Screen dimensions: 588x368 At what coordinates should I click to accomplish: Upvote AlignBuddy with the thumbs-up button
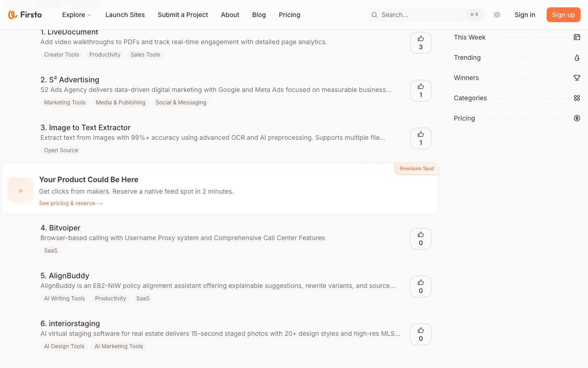421,287
